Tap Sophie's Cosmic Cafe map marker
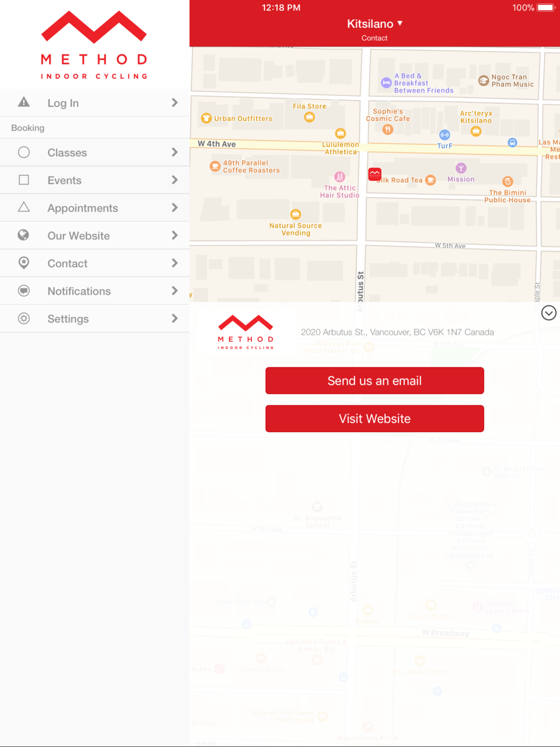The width and height of the screenshot is (560, 747). pyautogui.click(x=388, y=129)
